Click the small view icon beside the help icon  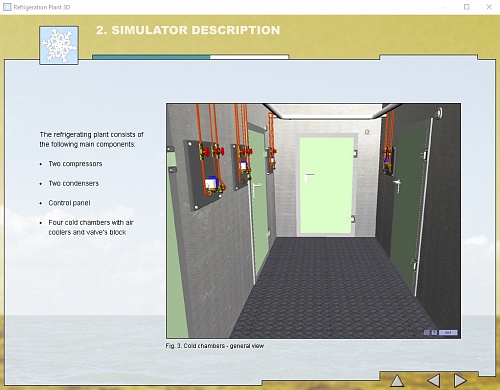coord(427,332)
